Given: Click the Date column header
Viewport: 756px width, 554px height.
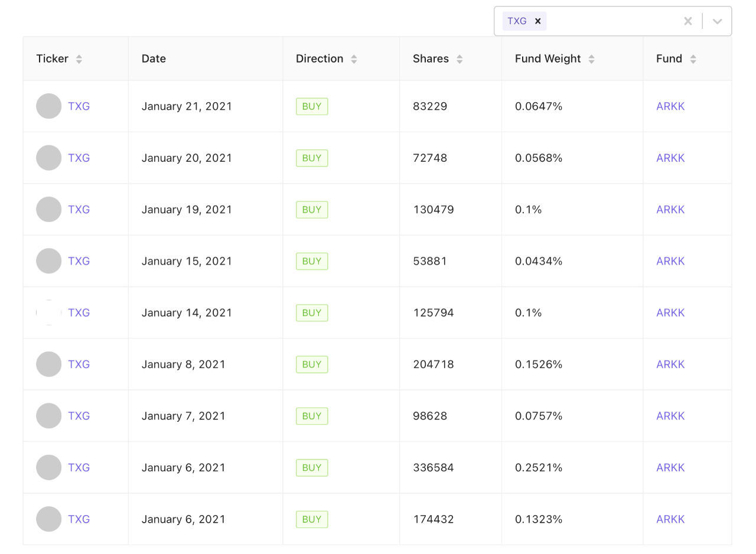Looking at the screenshot, I should point(154,59).
